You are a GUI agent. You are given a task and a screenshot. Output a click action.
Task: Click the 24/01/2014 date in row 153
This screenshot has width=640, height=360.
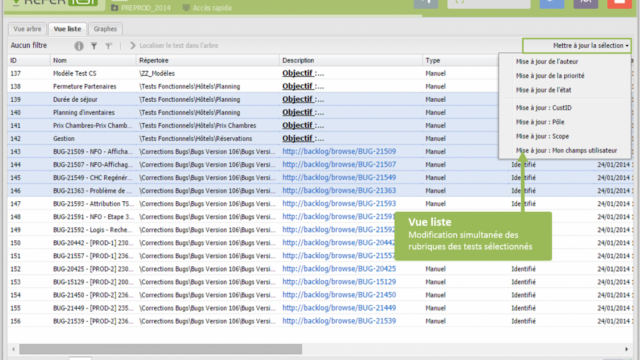pos(615,282)
